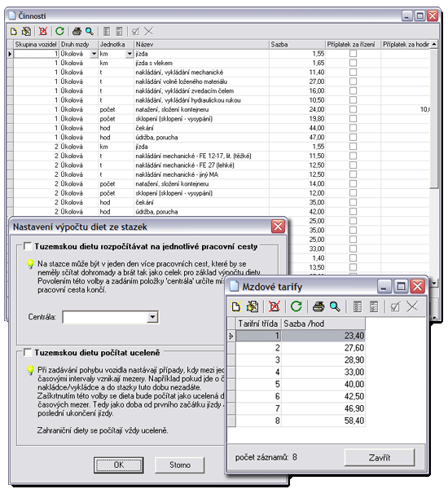Click the Sazba column header in Činnosti
The height and width of the screenshot is (489, 448).
click(297, 44)
